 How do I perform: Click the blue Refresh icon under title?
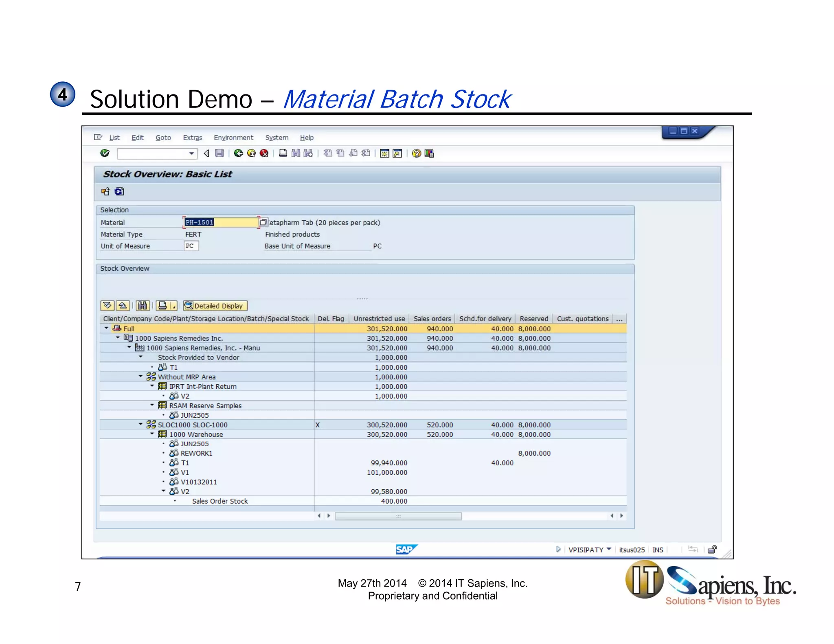point(119,191)
